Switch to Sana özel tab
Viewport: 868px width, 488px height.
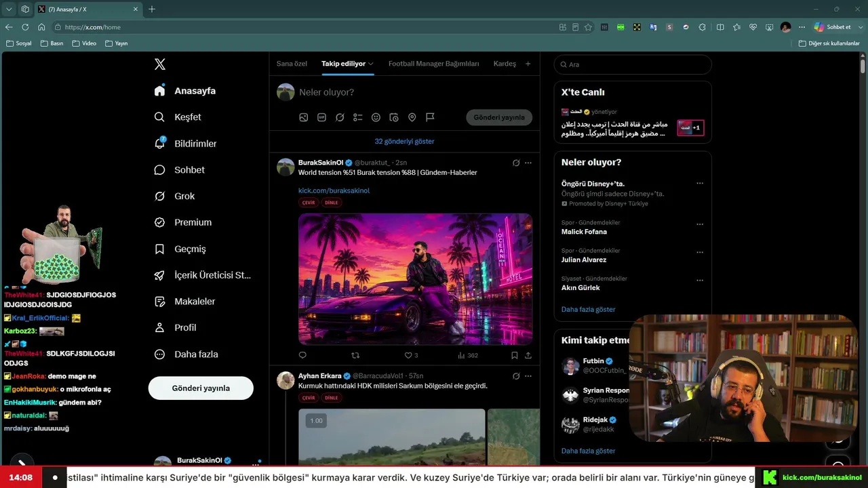[292, 64]
